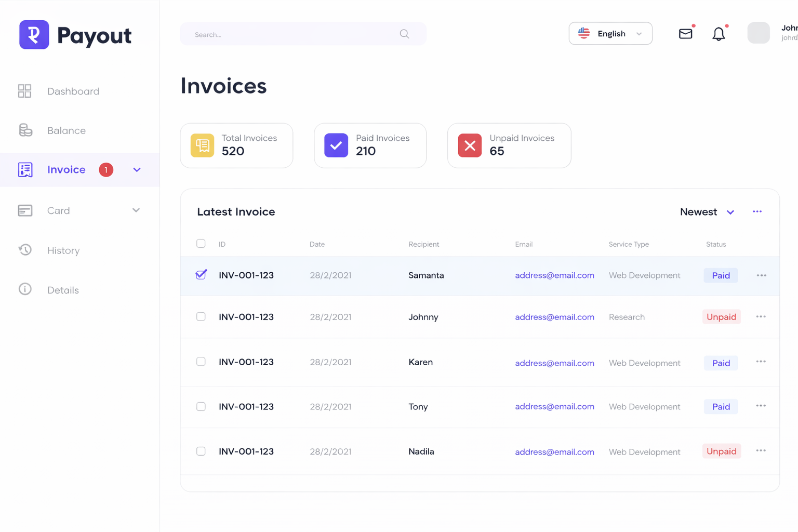798x532 pixels.
Task: Click the Unpaid status badge for Nadila
Action: (x=721, y=451)
